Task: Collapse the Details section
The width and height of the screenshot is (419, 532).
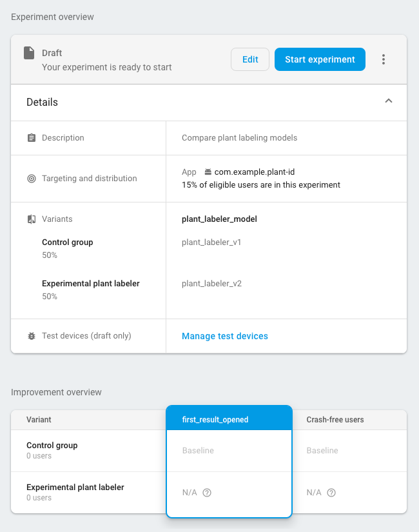Action: tap(389, 101)
